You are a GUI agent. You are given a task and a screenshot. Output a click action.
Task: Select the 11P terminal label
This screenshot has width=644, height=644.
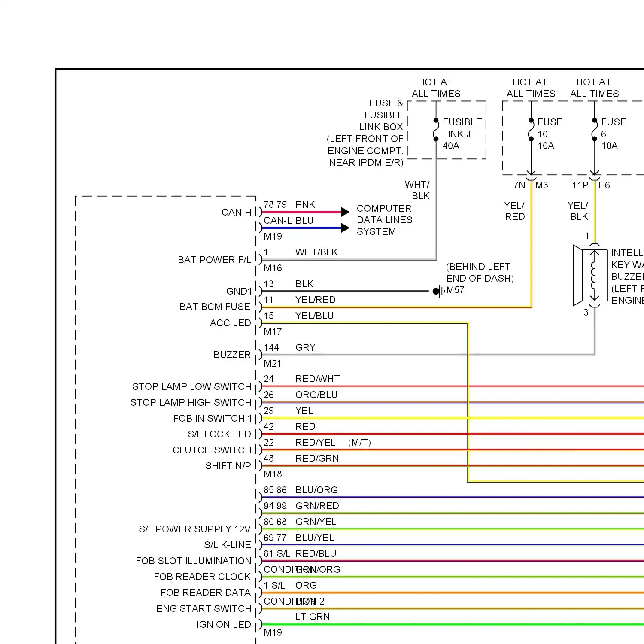coord(580,185)
